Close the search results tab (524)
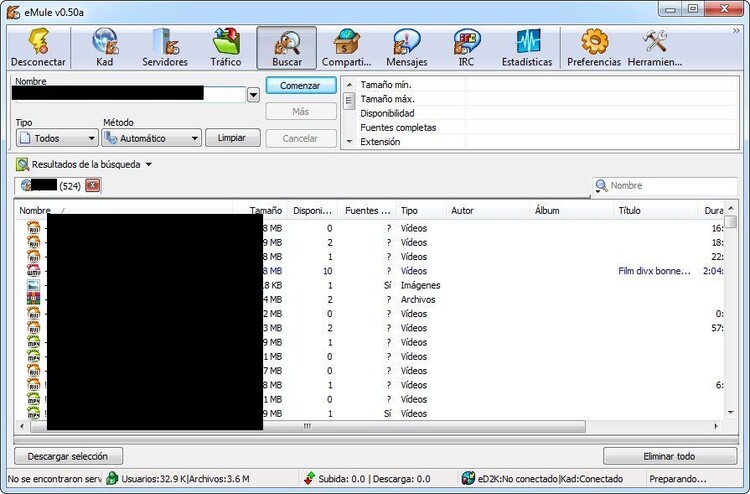Screen dimensions: 750x494 92,186
